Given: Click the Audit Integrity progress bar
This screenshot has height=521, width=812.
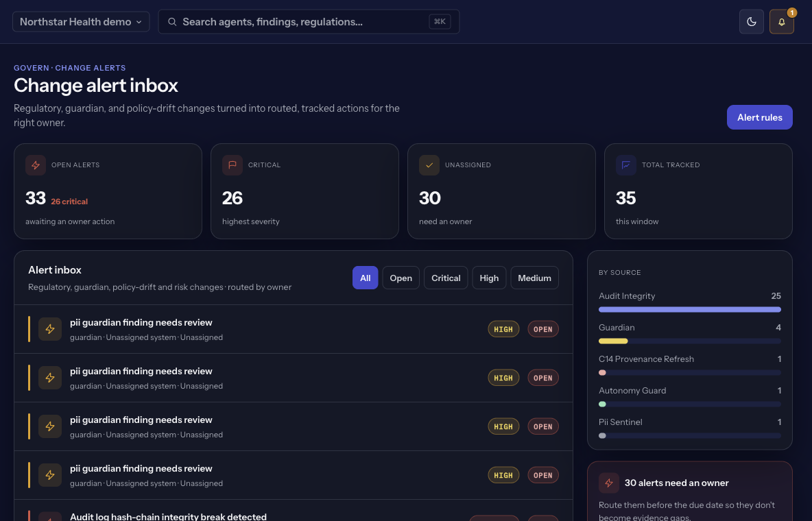Looking at the screenshot, I should (689, 310).
